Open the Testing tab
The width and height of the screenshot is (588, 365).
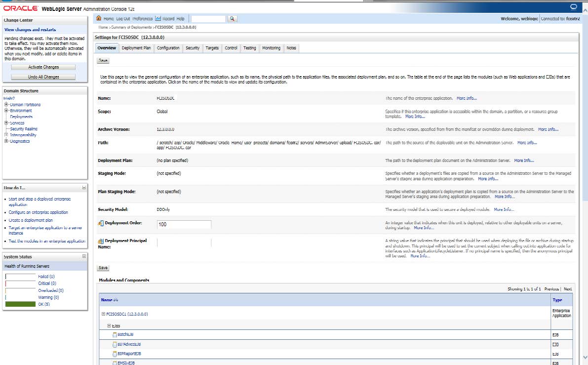[249, 48]
